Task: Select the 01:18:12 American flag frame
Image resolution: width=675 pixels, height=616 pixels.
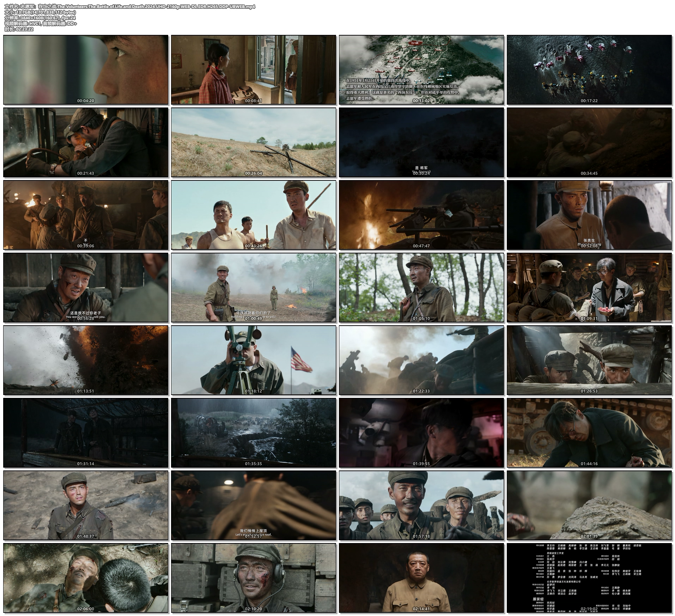Action: (254, 360)
